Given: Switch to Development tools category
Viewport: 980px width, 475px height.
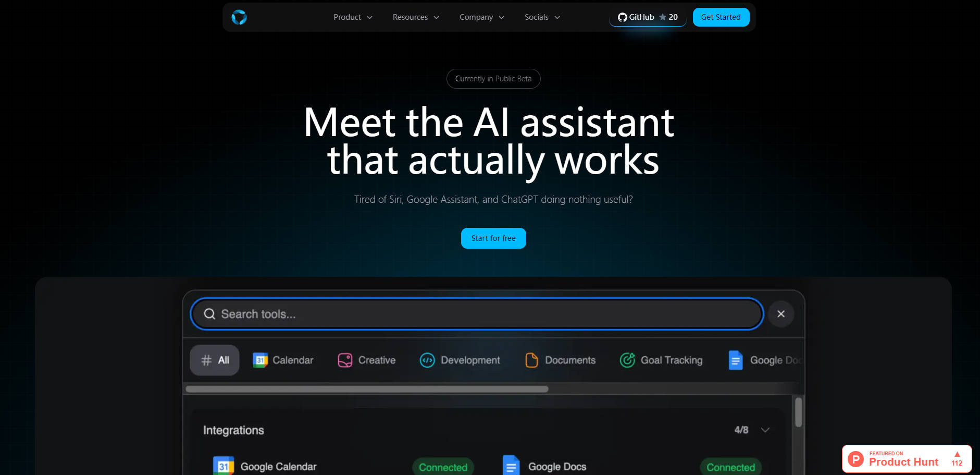Looking at the screenshot, I should point(460,360).
